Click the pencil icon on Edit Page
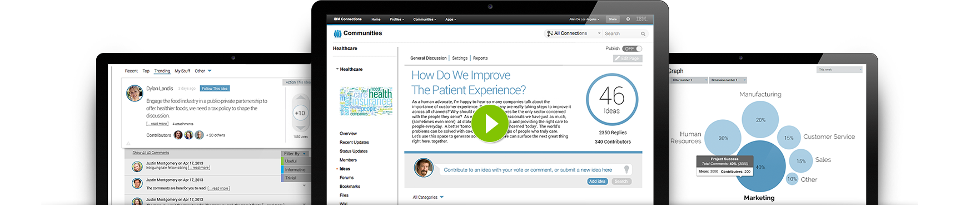Viewport: 980px width, 205px height. tap(617, 58)
